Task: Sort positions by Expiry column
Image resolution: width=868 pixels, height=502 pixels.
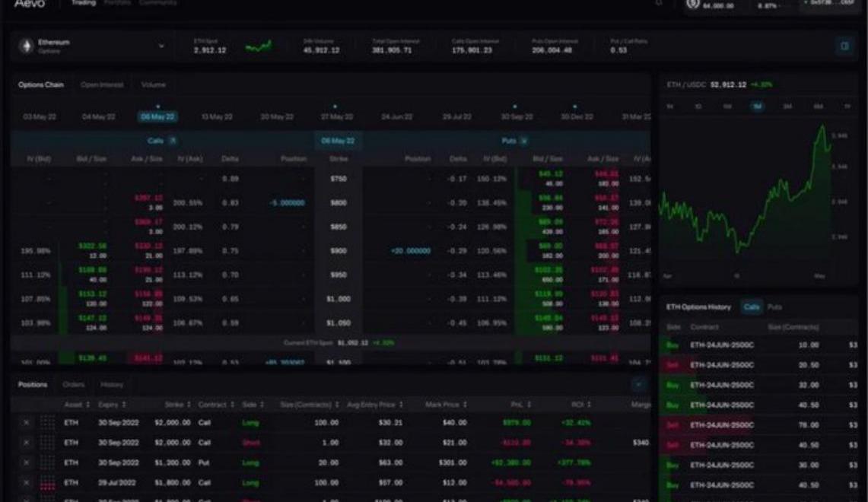Action: 113,405
